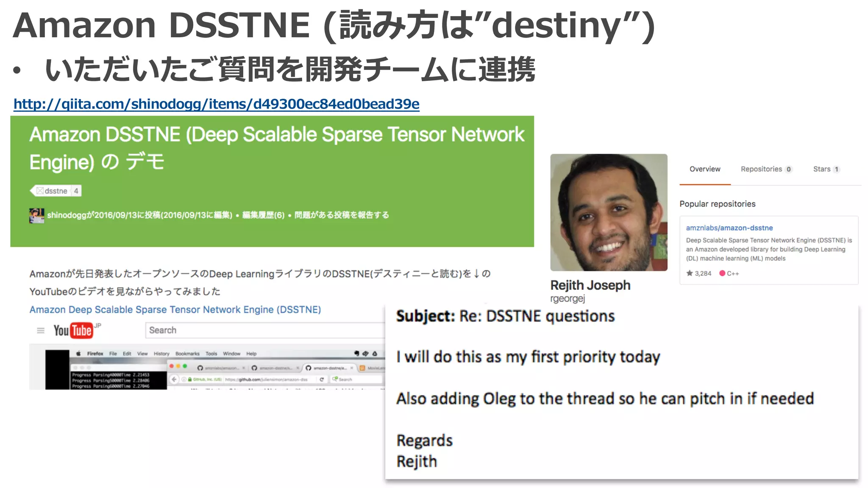Open the Amazon Deep Scalable Sparse Tensor link
Viewport: 868px width, 488px height.
175,310
